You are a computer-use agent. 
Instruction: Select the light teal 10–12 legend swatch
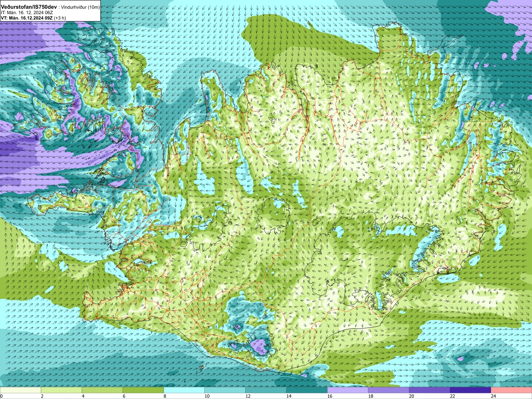pos(225,390)
